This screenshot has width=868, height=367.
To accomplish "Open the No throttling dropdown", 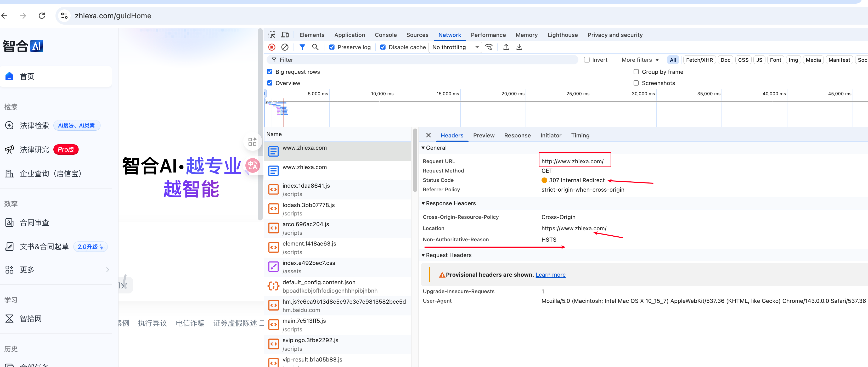I will point(455,47).
